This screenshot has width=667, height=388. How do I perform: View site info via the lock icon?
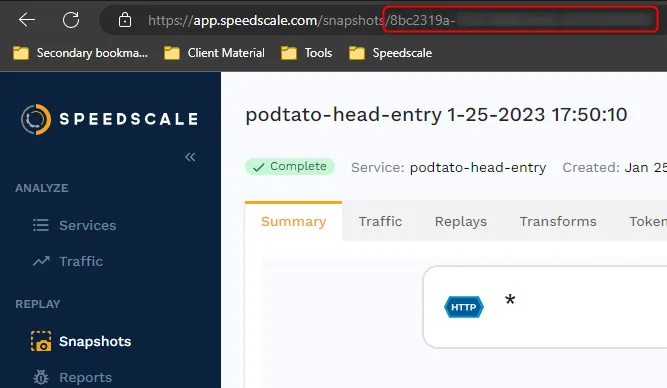(125, 20)
